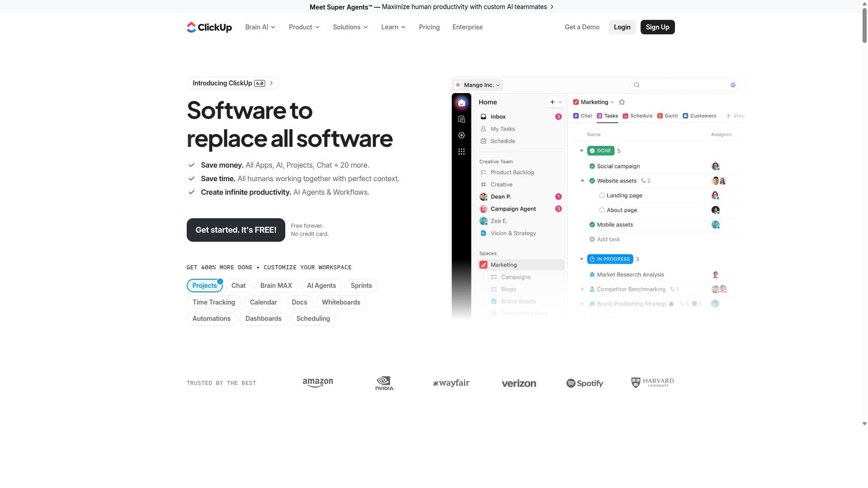Click Add task under DONE group
The image size is (868, 488).
click(x=604, y=239)
